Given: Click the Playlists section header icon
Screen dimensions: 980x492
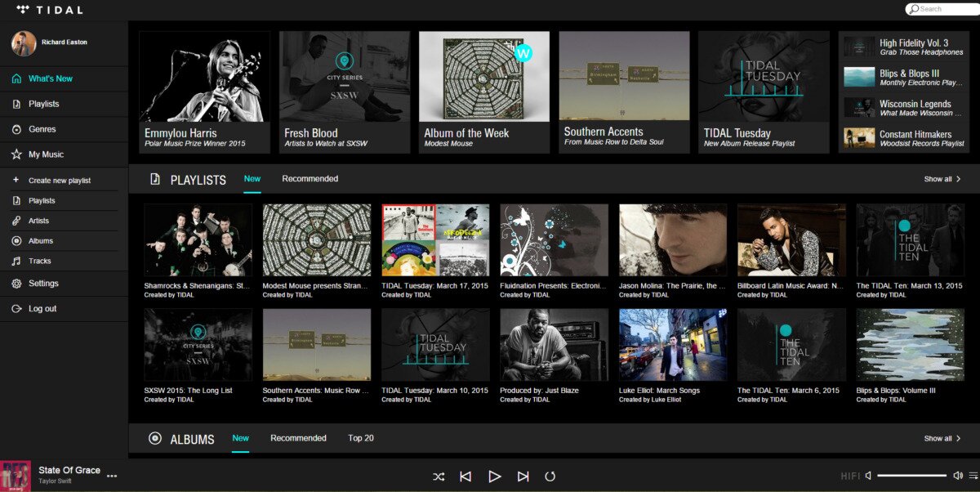Looking at the screenshot, I should point(155,179).
